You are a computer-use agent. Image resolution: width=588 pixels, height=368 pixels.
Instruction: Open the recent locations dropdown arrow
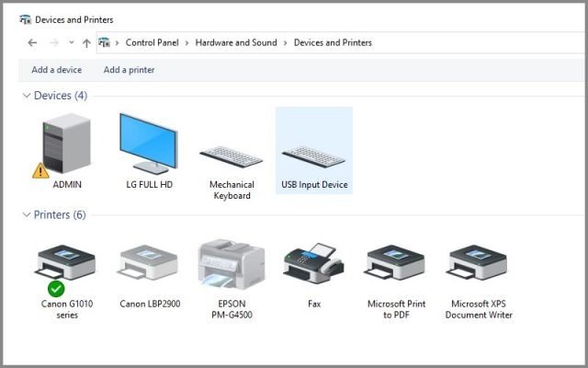click(72, 43)
